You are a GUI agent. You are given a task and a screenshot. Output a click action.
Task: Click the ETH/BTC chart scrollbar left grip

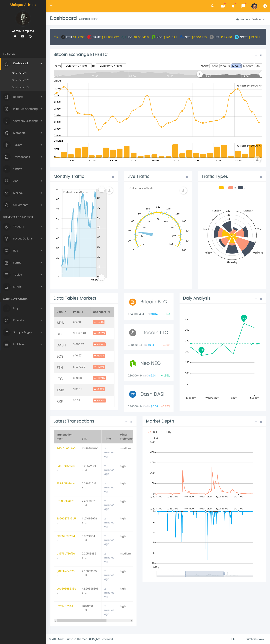pos(200,74)
